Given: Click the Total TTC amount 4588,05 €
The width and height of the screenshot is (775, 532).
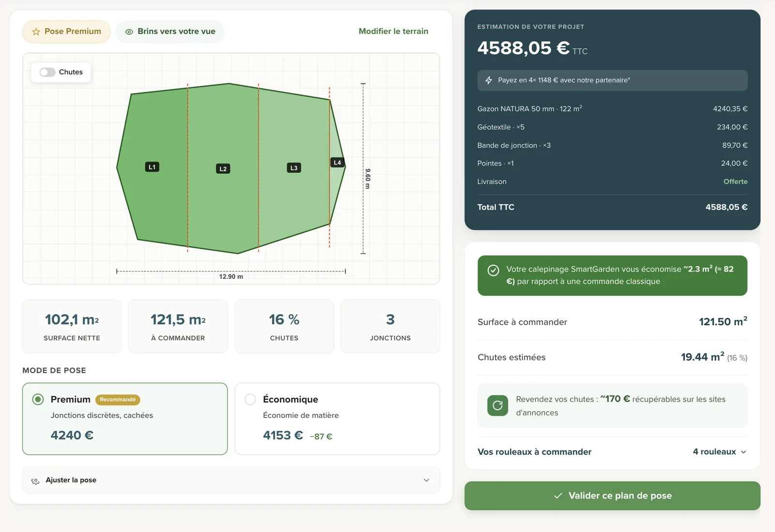Looking at the screenshot, I should [726, 207].
